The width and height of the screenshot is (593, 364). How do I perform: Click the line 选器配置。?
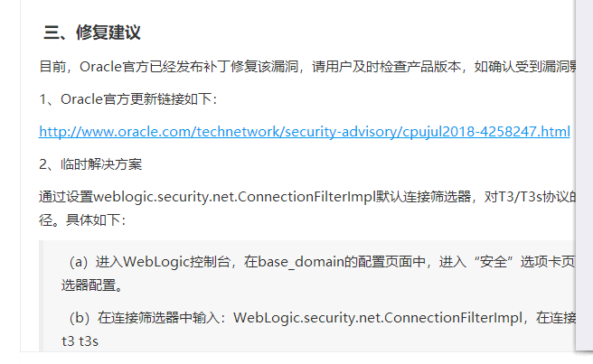coord(92,285)
